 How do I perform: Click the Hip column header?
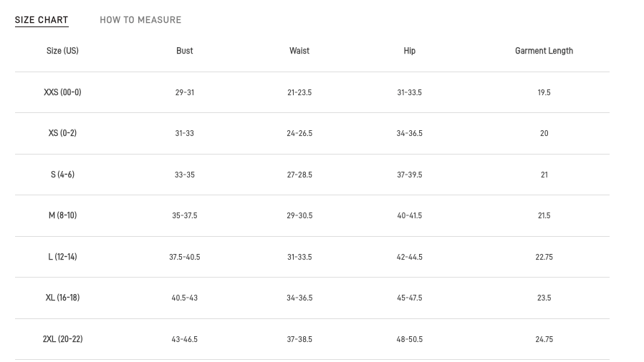pos(410,51)
